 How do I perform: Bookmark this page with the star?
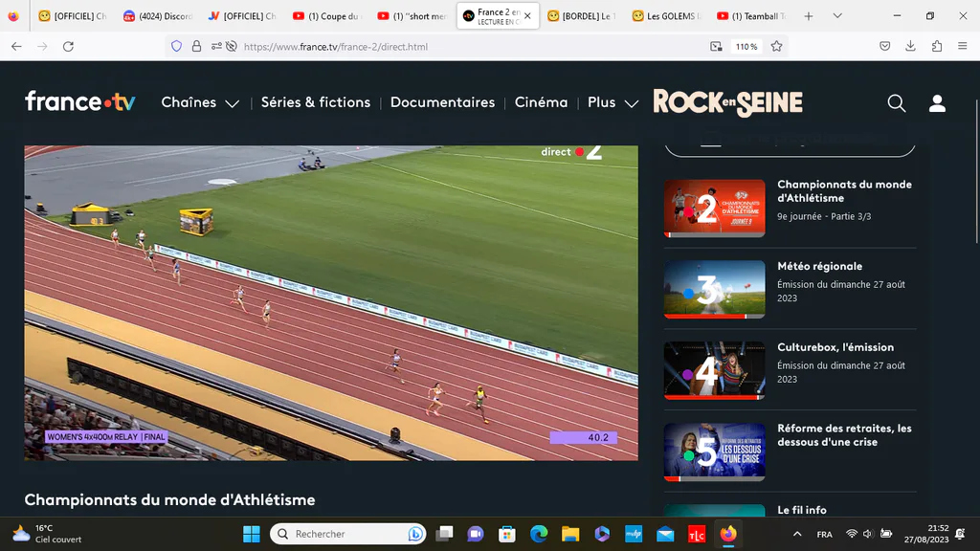pos(776,46)
